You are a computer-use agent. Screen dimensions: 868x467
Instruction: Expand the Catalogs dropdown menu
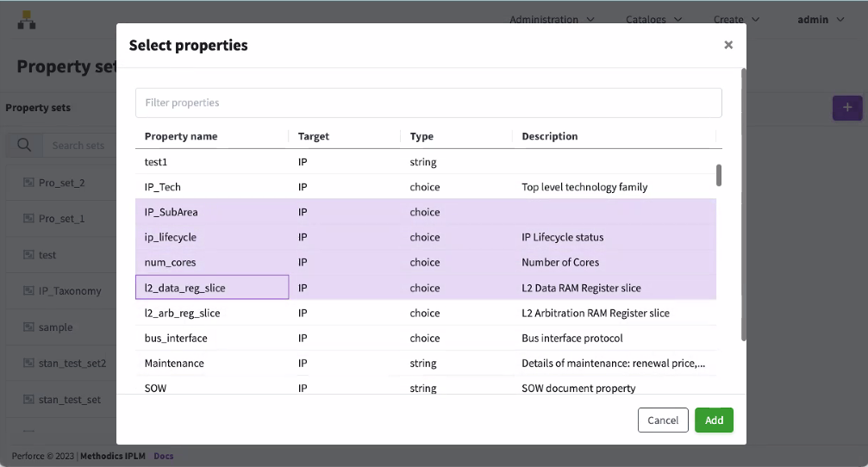point(653,19)
